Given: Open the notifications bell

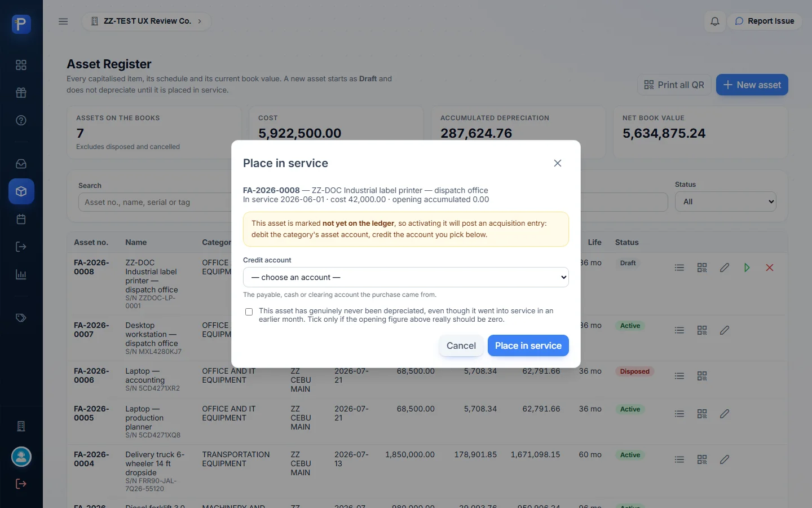Looking at the screenshot, I should [715, 21].
